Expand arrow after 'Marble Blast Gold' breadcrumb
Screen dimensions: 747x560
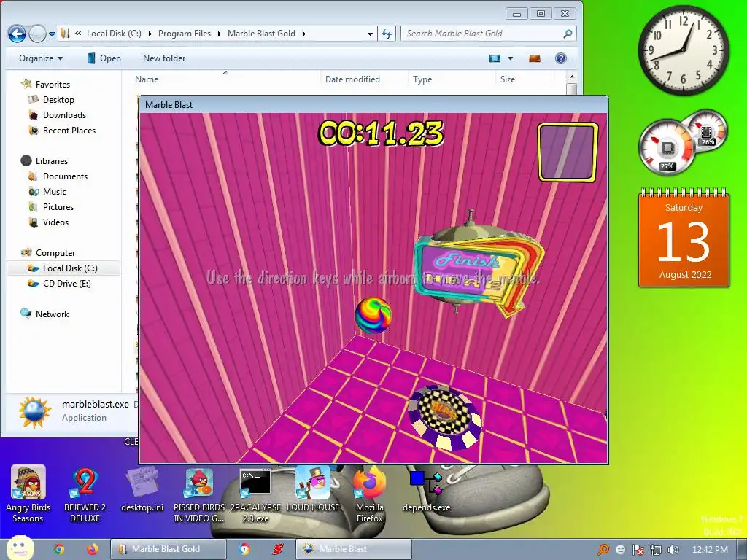[304, 34]
